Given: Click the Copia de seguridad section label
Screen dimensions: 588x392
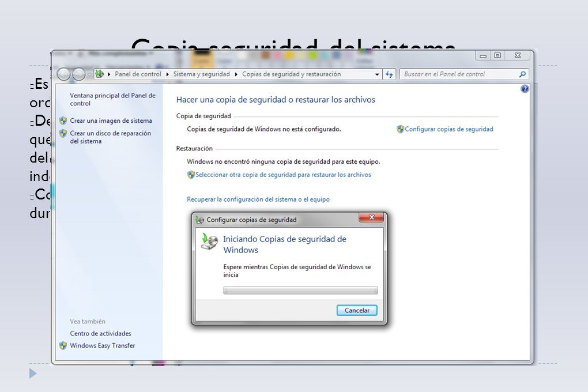Looking at the screenshot, I should click(203, 116).
